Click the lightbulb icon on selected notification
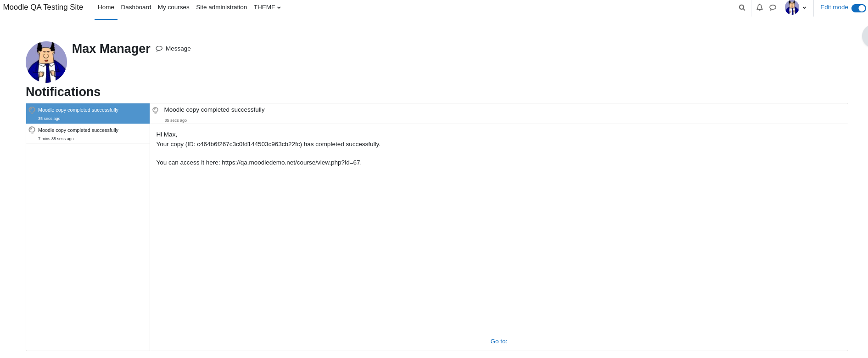Screen dimensions: 868x358 pos(32,110)
